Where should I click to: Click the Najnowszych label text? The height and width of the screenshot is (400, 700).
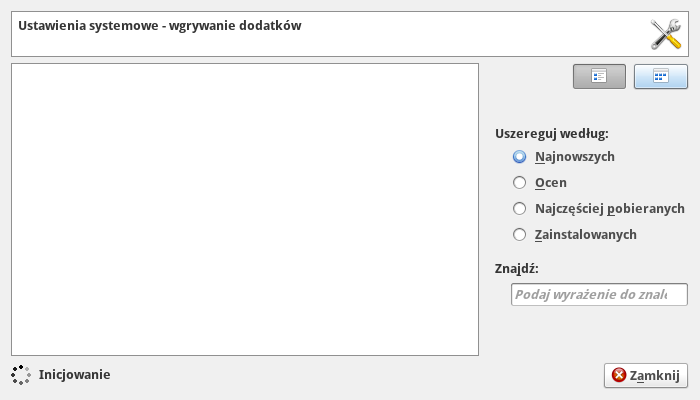(575, 157)
